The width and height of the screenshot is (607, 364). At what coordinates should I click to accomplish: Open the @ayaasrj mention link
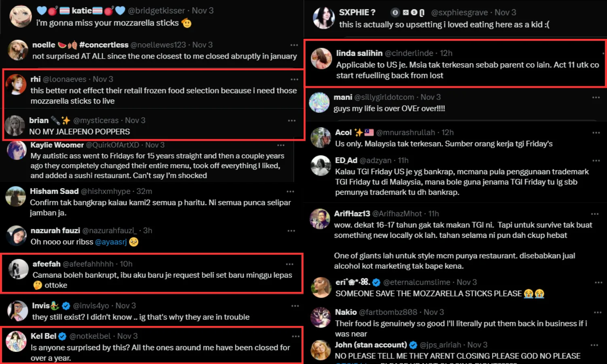click(111, 242)
